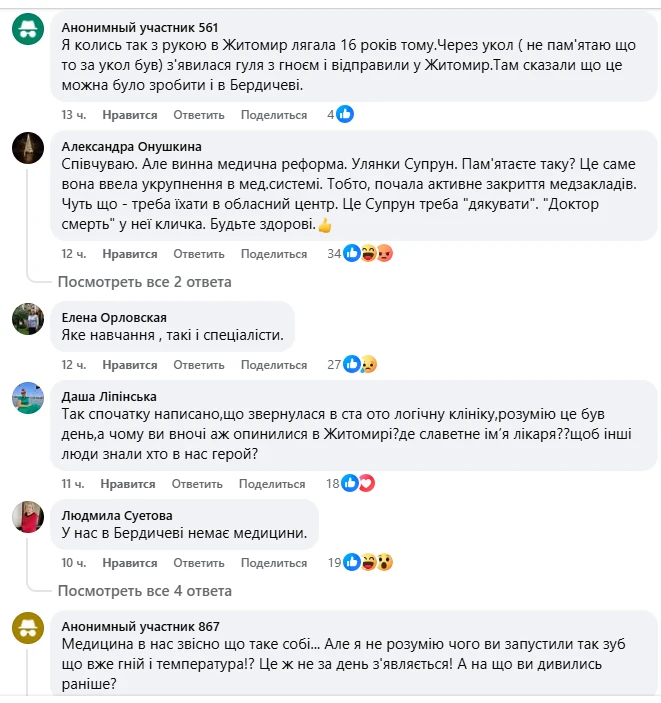Like Елена Орловская's comment via Нравится

129,364
